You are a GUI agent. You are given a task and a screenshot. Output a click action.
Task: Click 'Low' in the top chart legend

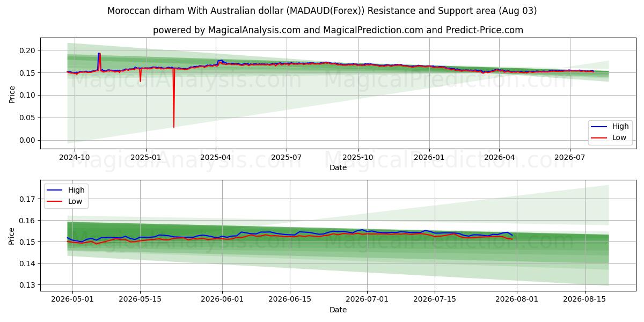(x=619, y=137)
